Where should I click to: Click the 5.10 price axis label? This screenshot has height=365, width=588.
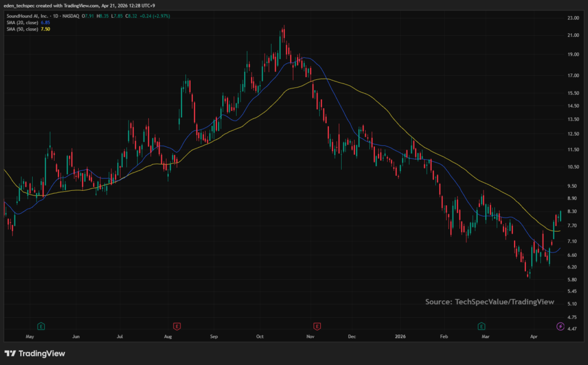[x=572, y=304]
